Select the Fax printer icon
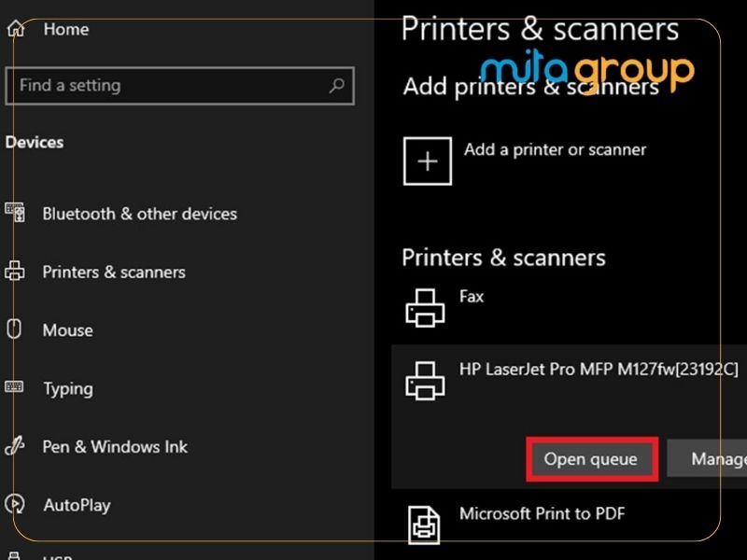Viewport: 747px width, 560px height. [425, 308]
